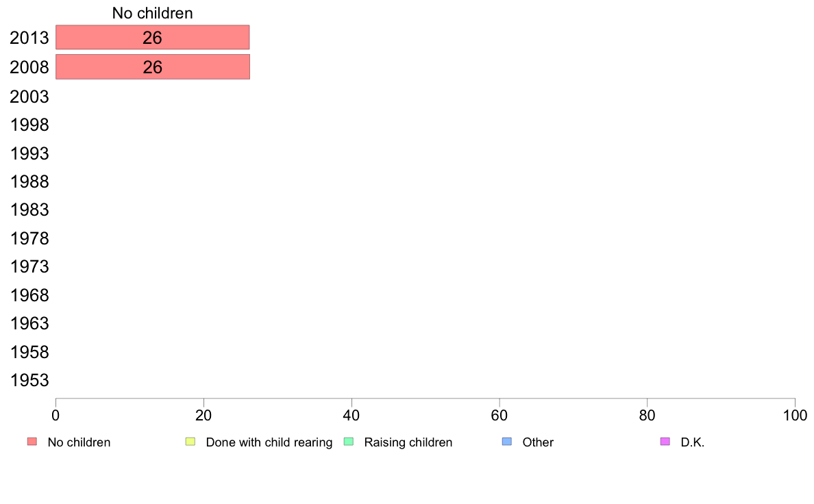Click the 40 axis tick label
814x504 pixels.
click(351, 415)
